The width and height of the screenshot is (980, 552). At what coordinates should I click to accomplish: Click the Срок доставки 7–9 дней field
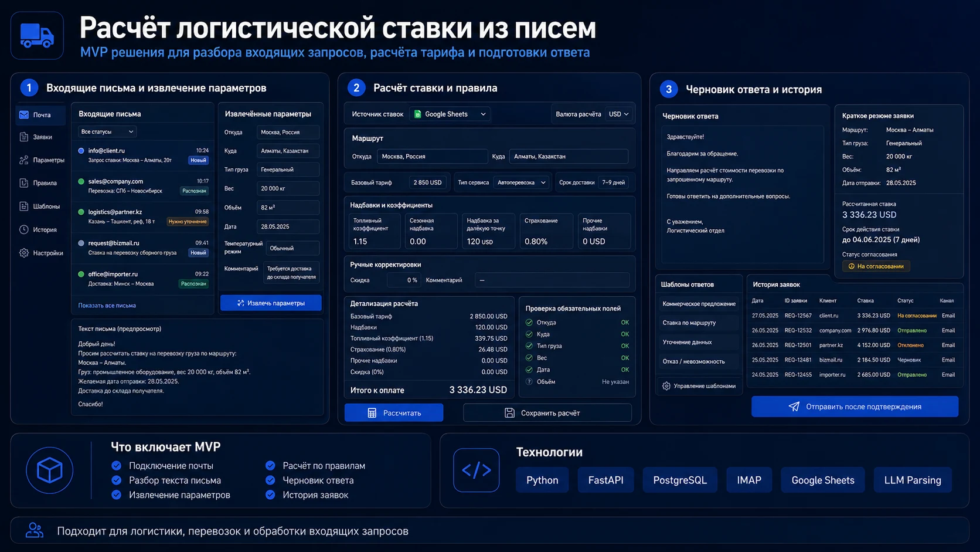point(614,182)
